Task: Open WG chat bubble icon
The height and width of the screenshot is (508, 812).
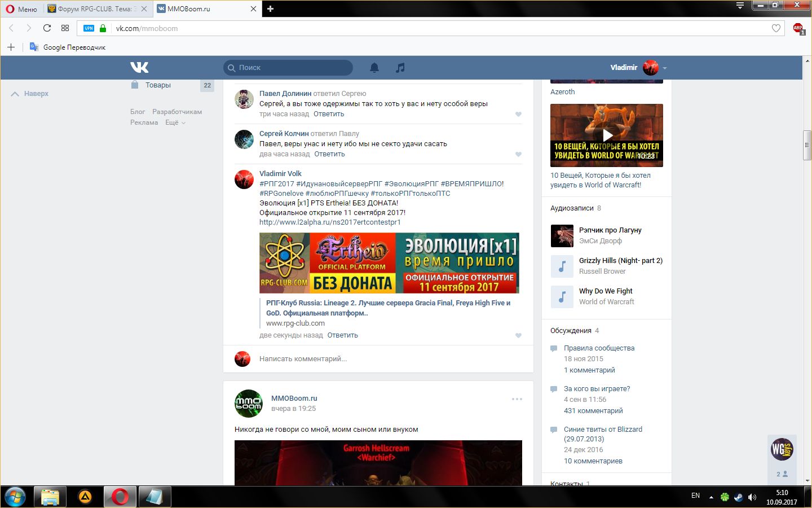Action: click(782, 449)
